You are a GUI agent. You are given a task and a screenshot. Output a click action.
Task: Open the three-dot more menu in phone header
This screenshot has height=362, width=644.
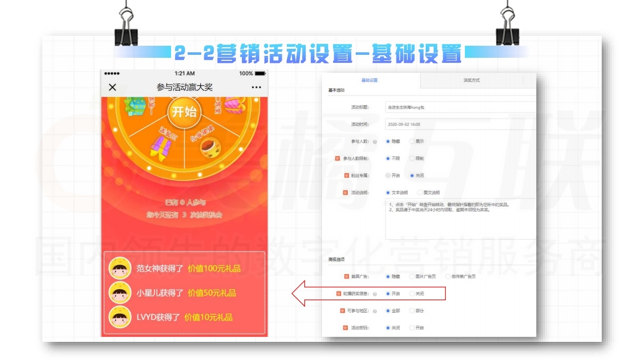click(x=257, y=87)
